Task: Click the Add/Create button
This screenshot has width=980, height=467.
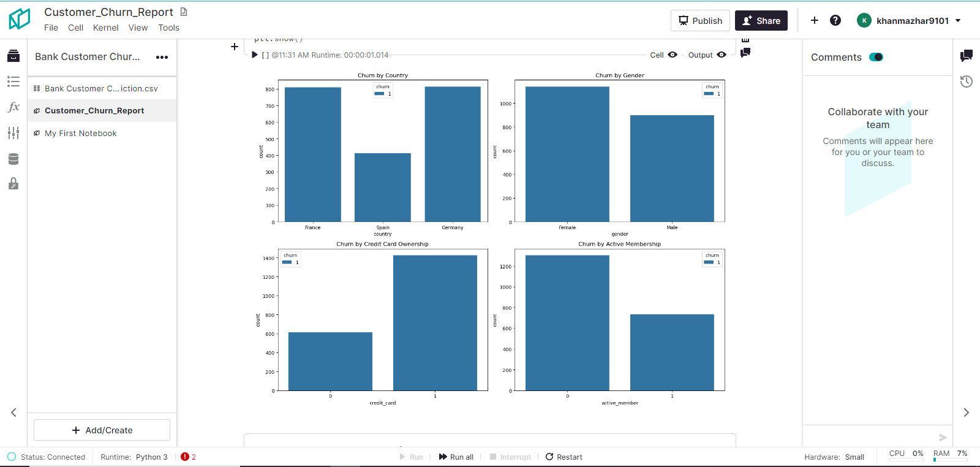Action: point(102,430)
